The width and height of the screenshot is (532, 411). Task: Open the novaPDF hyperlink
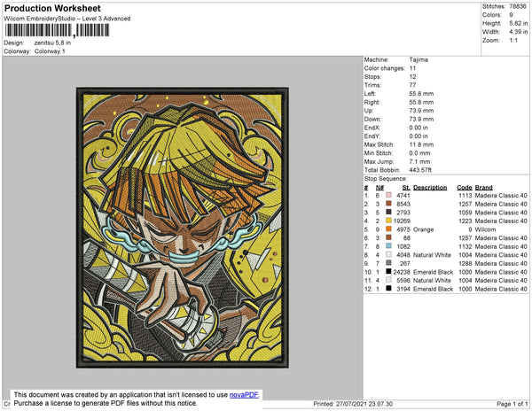coord(244,395)
